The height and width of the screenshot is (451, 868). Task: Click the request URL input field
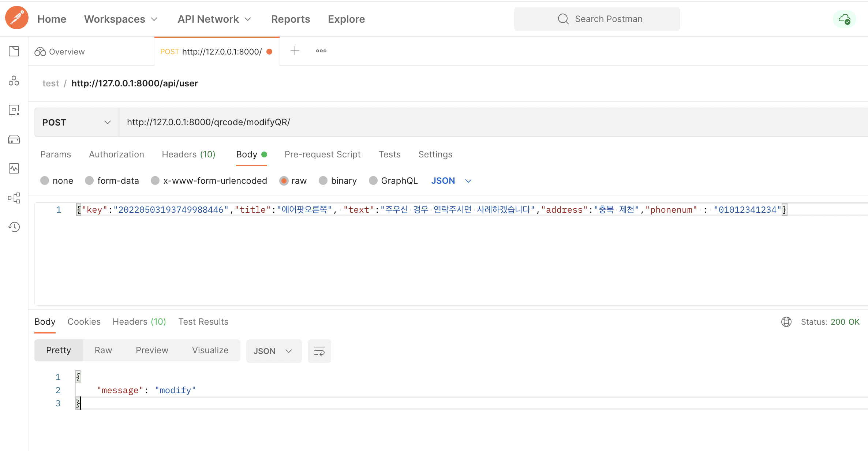439,122
